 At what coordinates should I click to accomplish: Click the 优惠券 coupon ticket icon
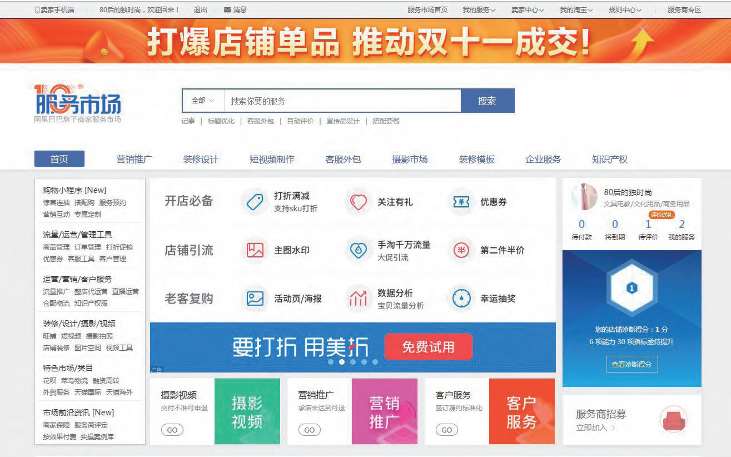pos(461,202)
